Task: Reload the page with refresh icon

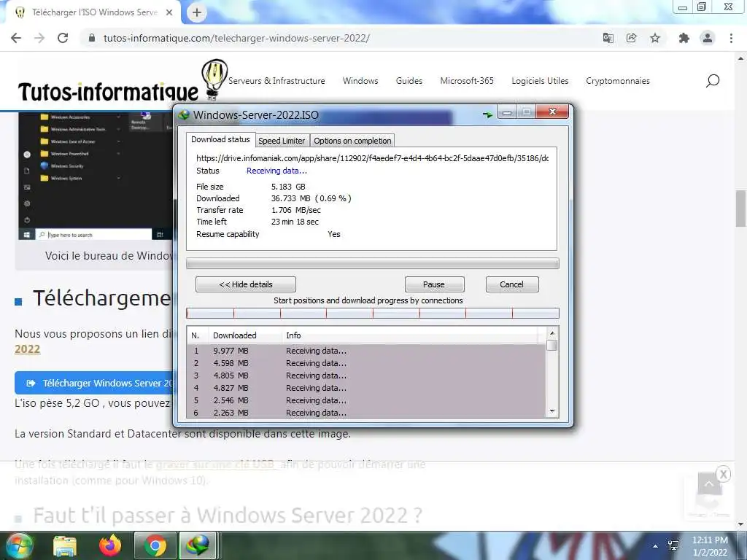Action: pyautogui.click(x=63, y=38)
